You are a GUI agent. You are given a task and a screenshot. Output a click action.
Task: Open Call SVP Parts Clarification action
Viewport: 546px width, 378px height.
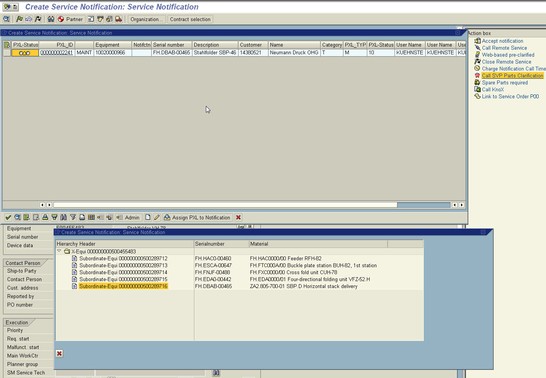click(x=512, y=76)
